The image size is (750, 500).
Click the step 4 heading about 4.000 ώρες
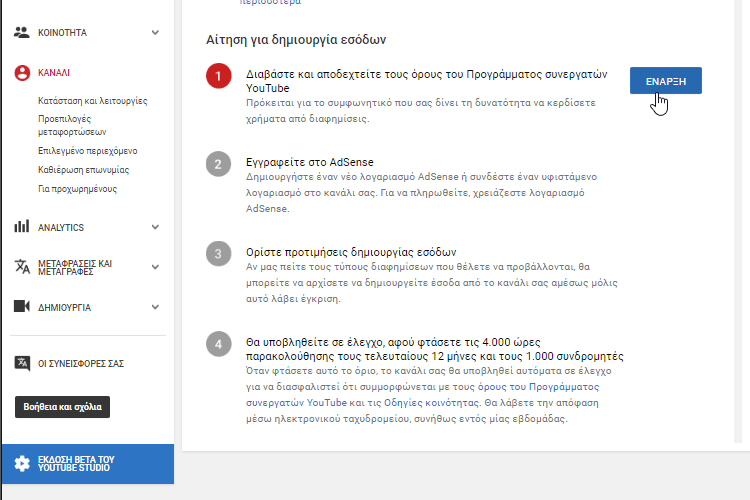(435, 349)
